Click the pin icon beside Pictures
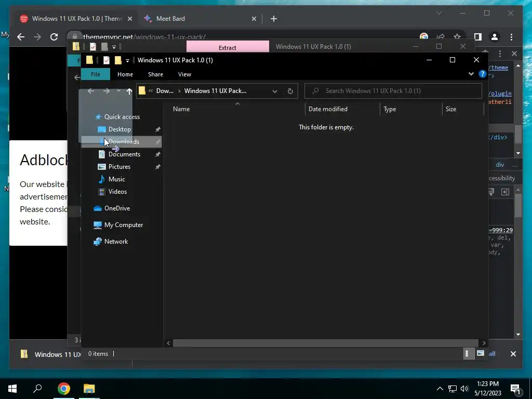 (x=157, y=167)
